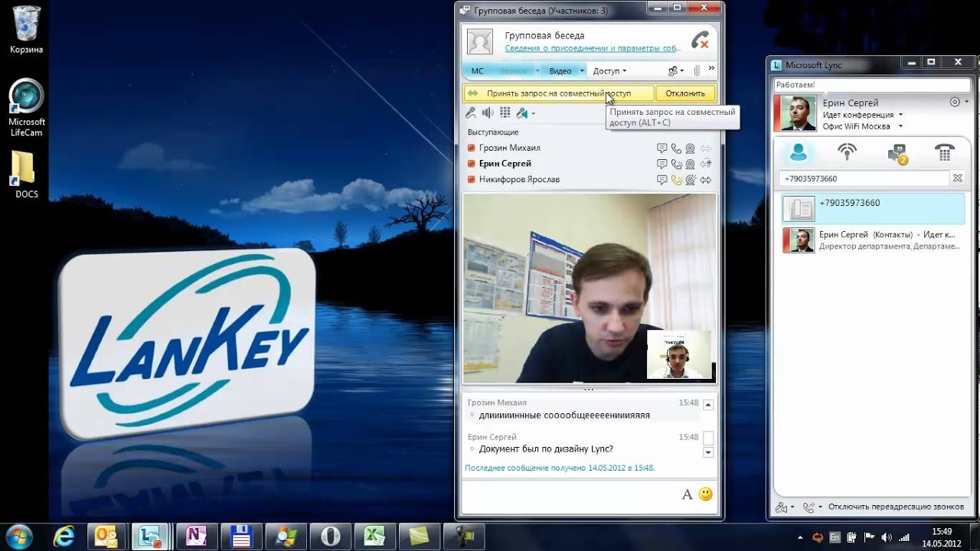The height and width of the screenshot is (551, 980).
Task: Open OneNote from the taskbar
Action: pyautogui.click(x=198, y=536)
